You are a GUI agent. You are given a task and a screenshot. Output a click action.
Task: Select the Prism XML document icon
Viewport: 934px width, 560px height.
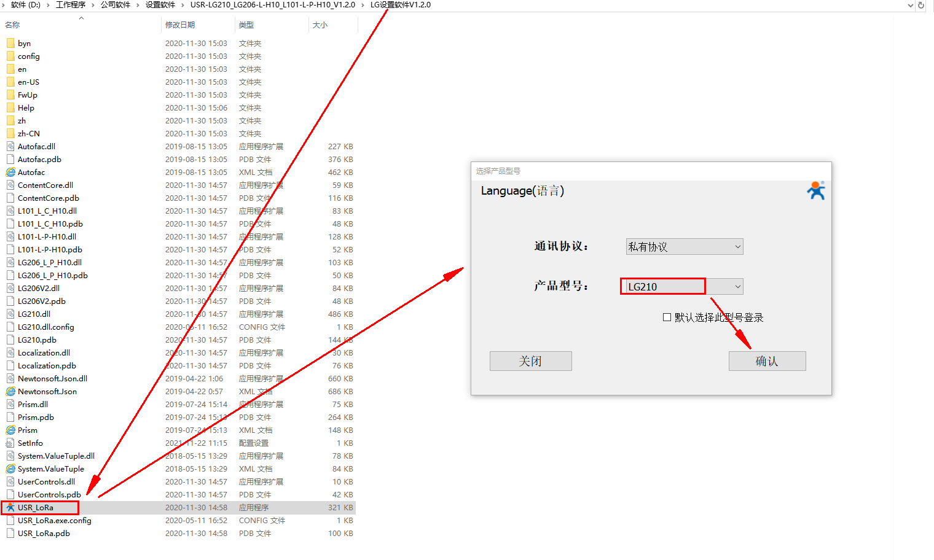[x=10, y=430]
